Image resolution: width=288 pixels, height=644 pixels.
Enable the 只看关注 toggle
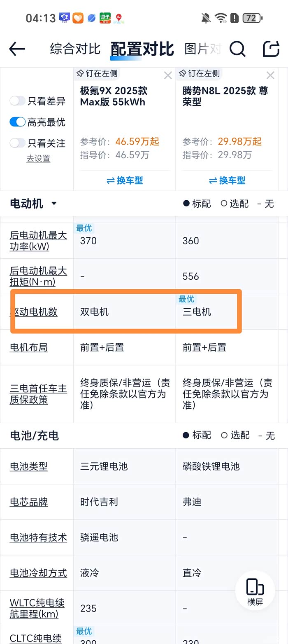tap(18, 143)
